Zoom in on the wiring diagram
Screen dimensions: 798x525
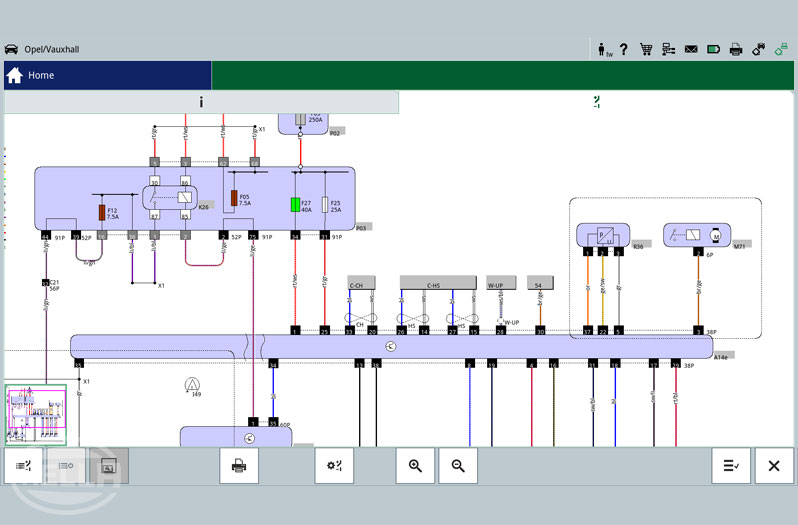[415, 466]
